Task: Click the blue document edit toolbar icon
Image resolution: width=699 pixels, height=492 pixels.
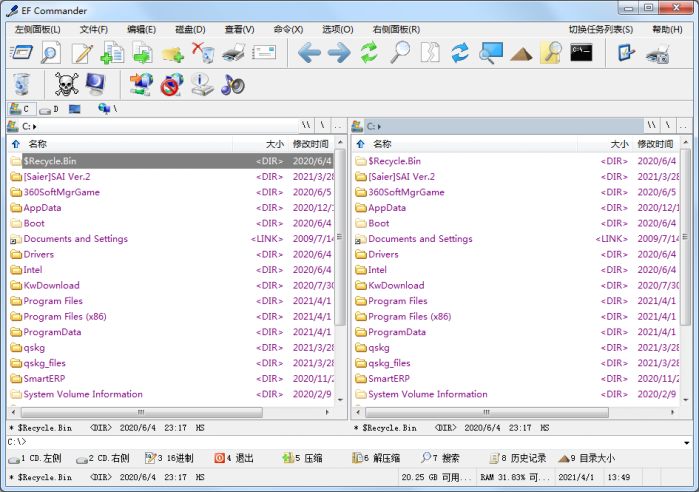Action: pyautogui.click(x=626, y=53)
